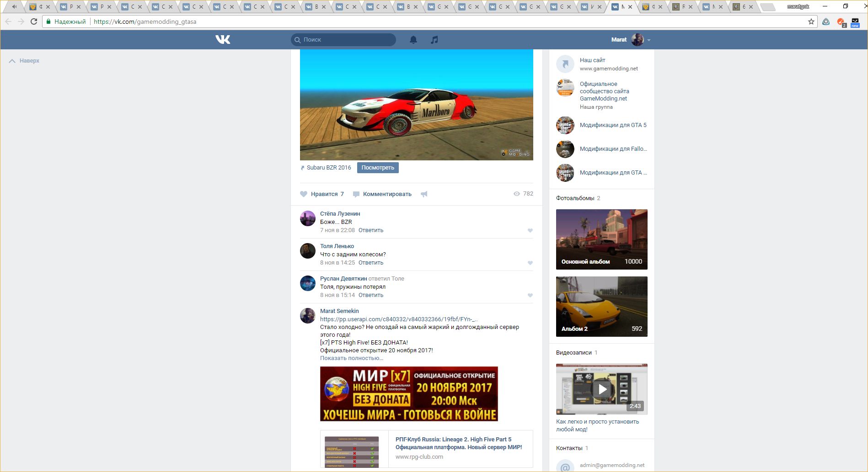Reply to Стёпа Лузенин's comment
Viewport: 868px width, 472px height.
[371, 230]
